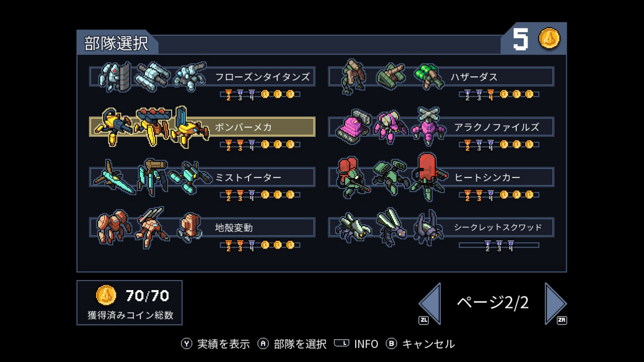Pick the ミストイーター squad
This screenshot has width=644, height=362.
(202, 177)
